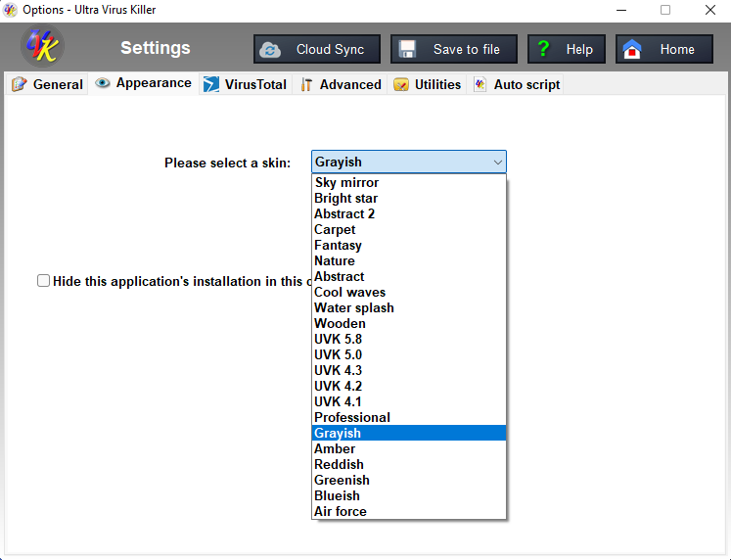731x560 pixels.
Task: Click the green question mark icon
Action: point(543,49)
